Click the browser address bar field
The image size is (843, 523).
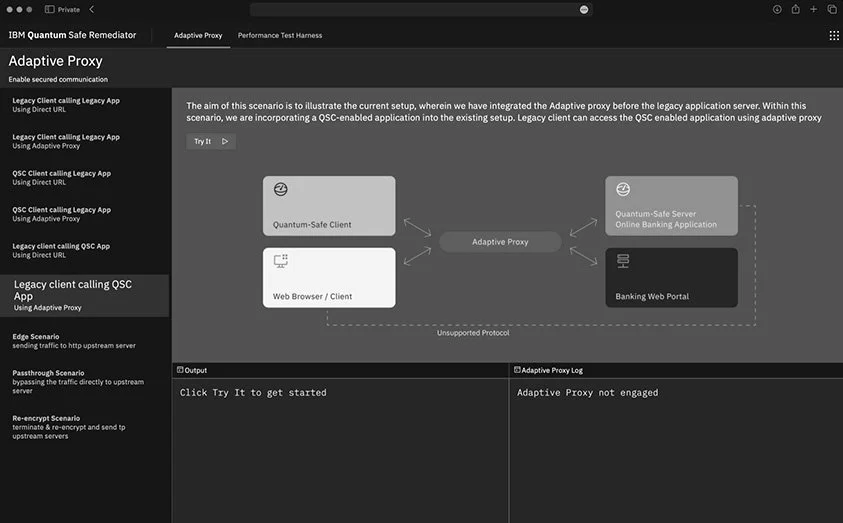421,10
